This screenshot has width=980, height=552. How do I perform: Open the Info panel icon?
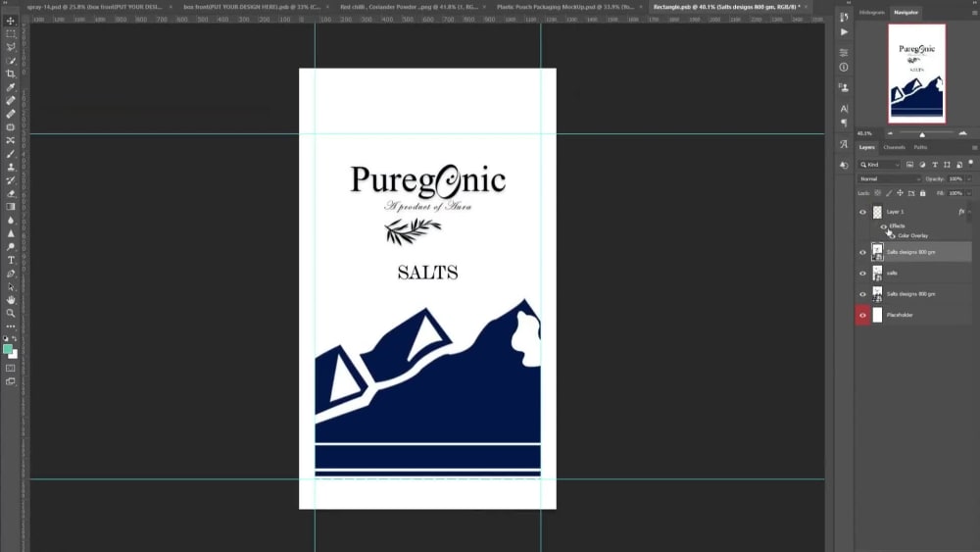point(844,67)
